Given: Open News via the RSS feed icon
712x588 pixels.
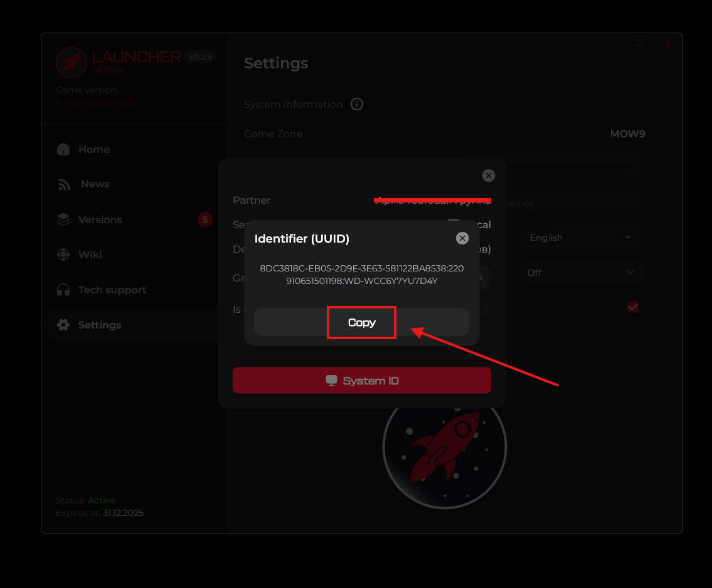Looking at the screenshot, I should tap(64, 184).
